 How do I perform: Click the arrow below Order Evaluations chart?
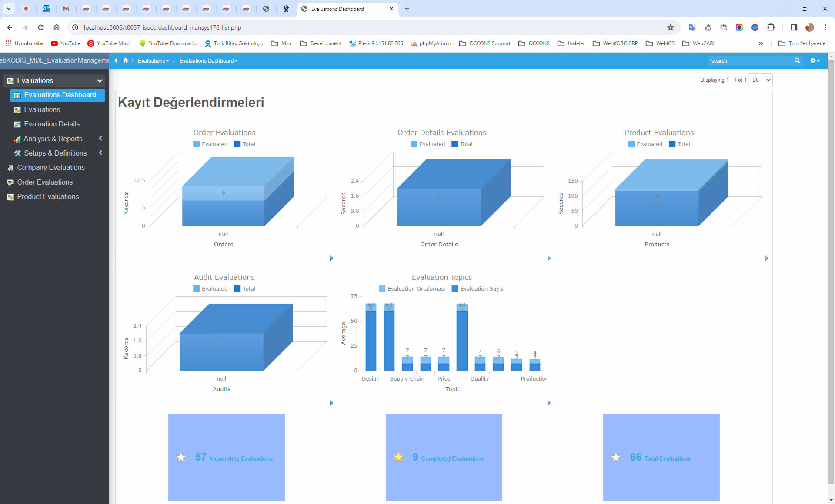click(x=331, y=259)
